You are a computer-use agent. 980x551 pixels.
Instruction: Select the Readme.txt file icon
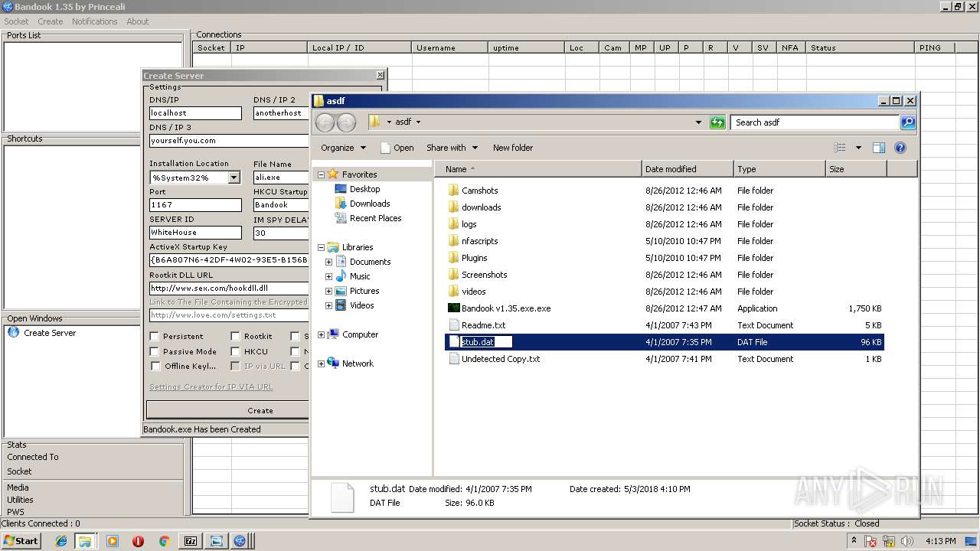tap(453, 325)
